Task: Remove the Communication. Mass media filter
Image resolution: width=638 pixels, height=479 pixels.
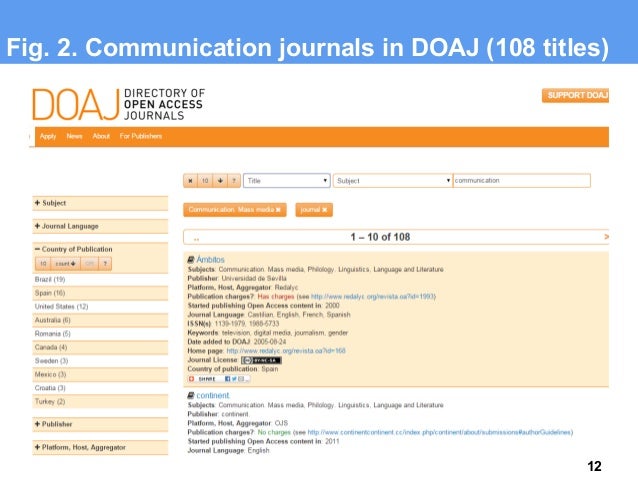Action: (x=278, y=210)
